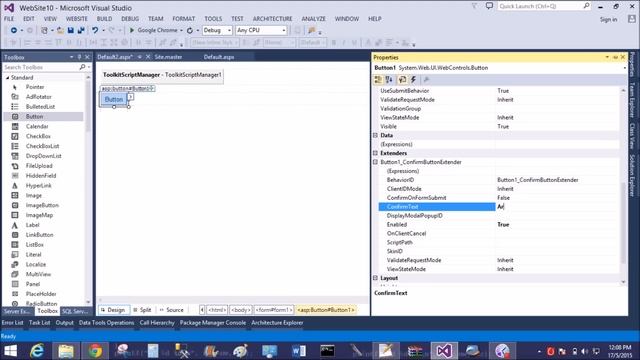Viewport: 640px width, 360px height.
Task: Click the notifications filter flag icon
Action: pos(474,6)
